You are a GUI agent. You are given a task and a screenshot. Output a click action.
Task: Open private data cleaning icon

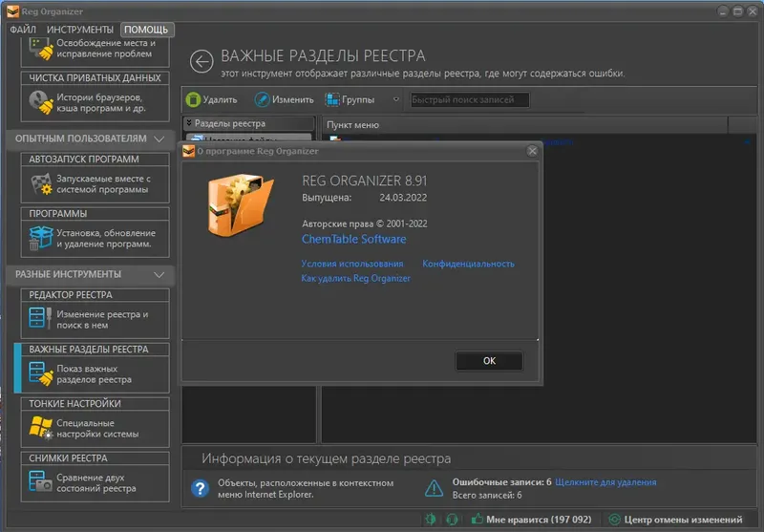[x=41, y=102]
